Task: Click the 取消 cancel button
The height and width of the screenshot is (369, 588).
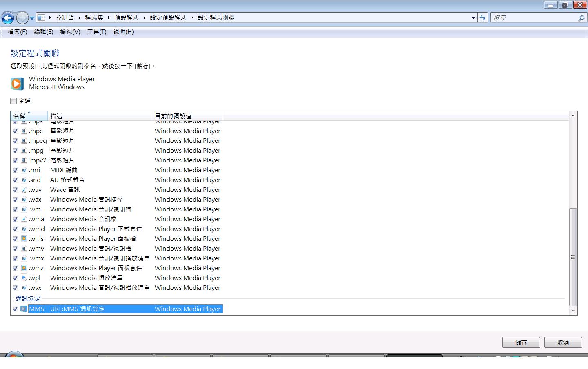Action: click(563, 342)
